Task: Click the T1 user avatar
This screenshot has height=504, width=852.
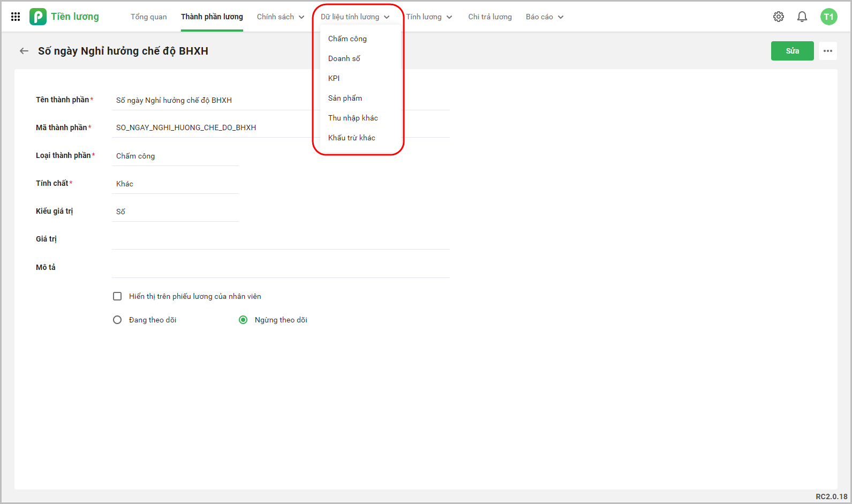Action: coord(828,17)
